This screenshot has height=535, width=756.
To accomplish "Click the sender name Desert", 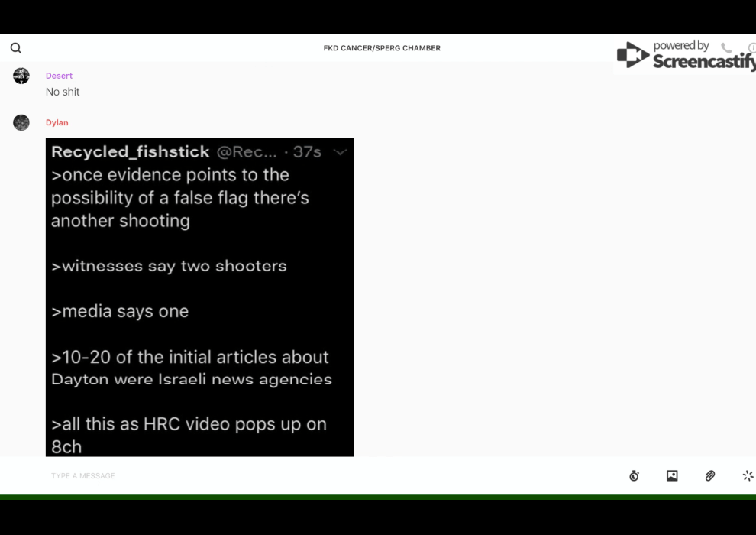I will [x=59, y=76].
